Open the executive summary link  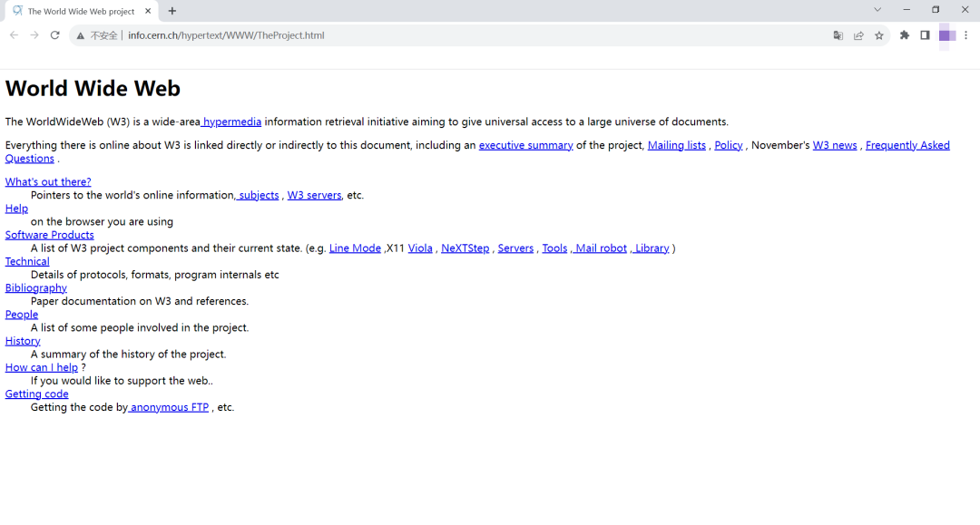pos(525,145)
